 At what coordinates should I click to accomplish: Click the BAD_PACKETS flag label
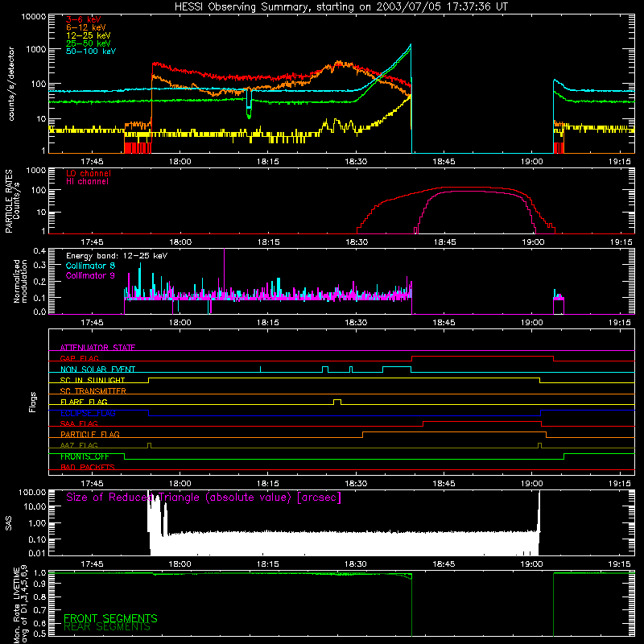[x=88, y=467]
